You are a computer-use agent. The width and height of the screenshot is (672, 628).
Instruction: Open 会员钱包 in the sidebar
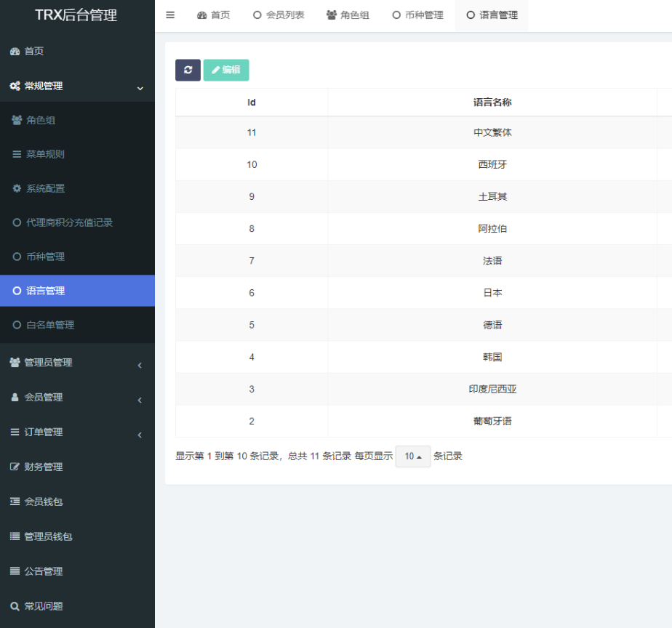click(44, 502)
